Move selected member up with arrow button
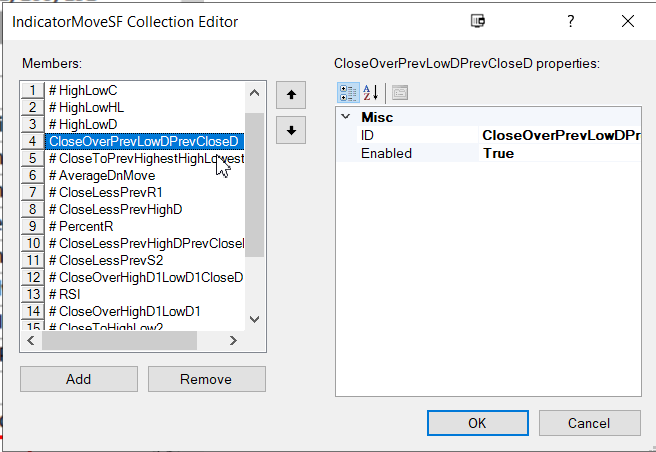 tap(290, 95)
